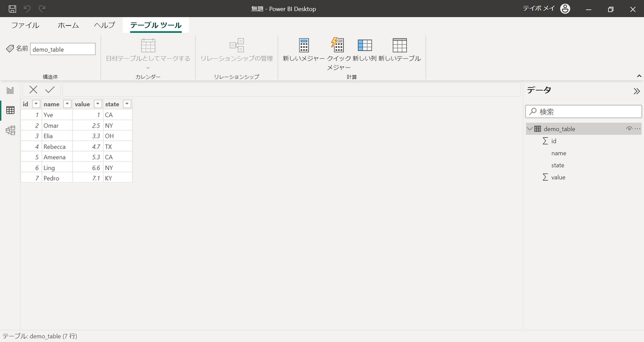Select the Data view icon
This screenshot has width=644, height=342.
click(10, 110)
